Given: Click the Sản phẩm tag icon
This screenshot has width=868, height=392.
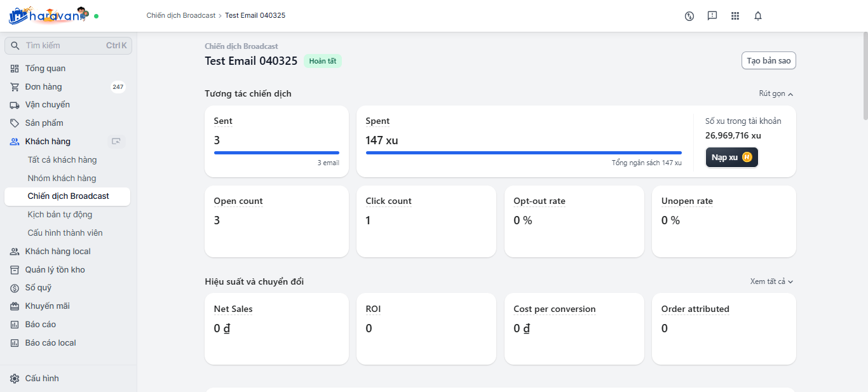Looking at the screenshot, I should (x=15, y=123).
